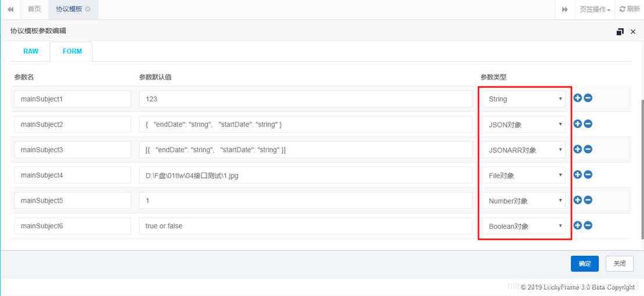Add a row after mainSubject2

coord(578,124)
